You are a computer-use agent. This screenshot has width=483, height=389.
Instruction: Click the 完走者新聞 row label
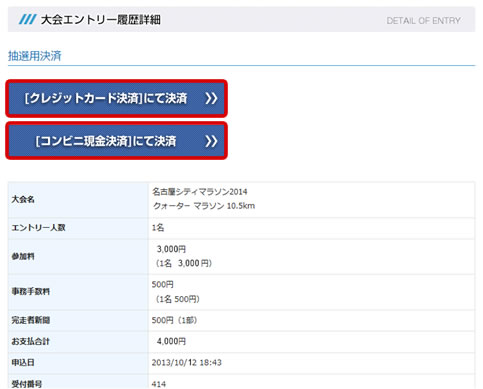coord(31,320)
